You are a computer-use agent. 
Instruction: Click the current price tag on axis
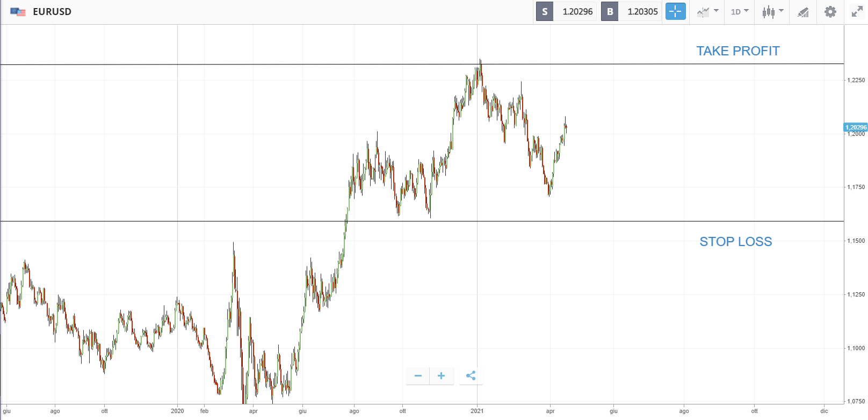856,127
